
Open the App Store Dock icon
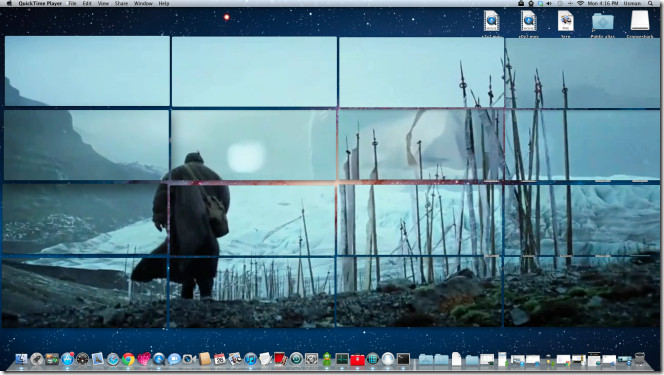coord(67,359)
